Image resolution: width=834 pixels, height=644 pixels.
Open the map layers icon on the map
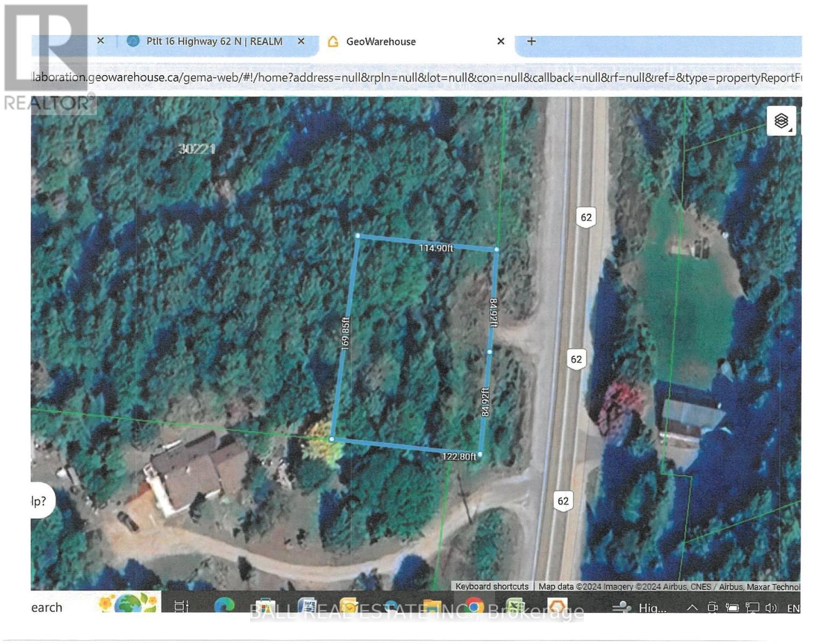click(780, 119)
